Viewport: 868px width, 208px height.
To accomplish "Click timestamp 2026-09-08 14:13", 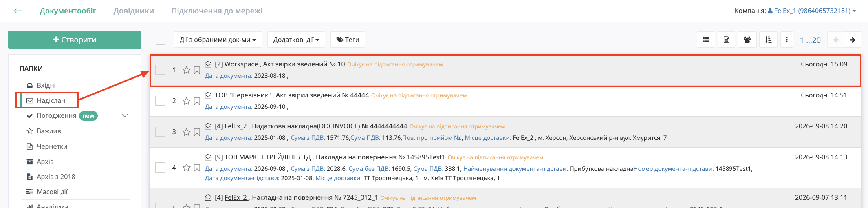I will [821, 157].
